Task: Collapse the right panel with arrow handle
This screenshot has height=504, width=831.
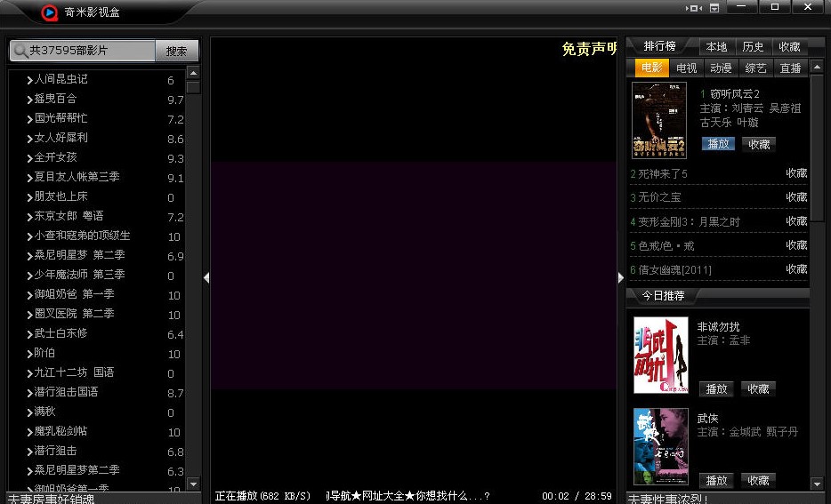Action: pyautogui.click(x=621, y=277)
